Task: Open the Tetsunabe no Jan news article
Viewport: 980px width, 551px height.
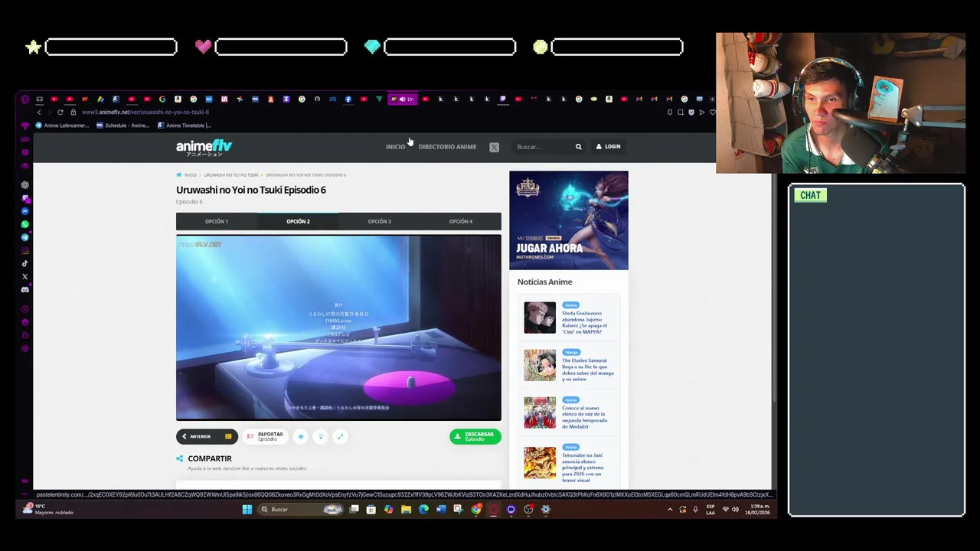Action: [583, 468]
